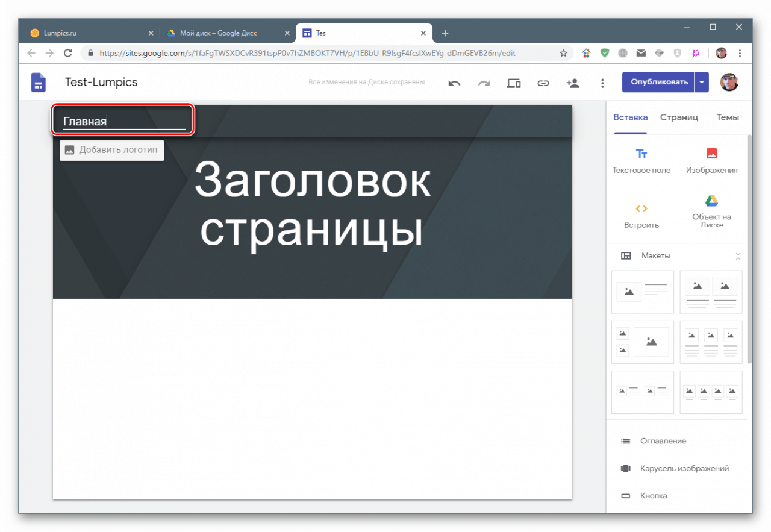Open a new browser tab
The width and height of the screenshot is (771, 532).
click(x=445, y=33)
